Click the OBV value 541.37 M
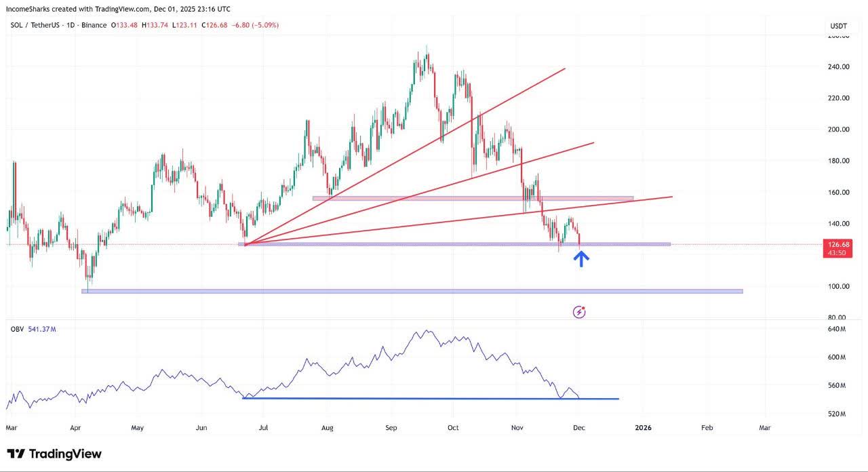The width and height of the screenshot is (868, 472). tap(42, 329)
